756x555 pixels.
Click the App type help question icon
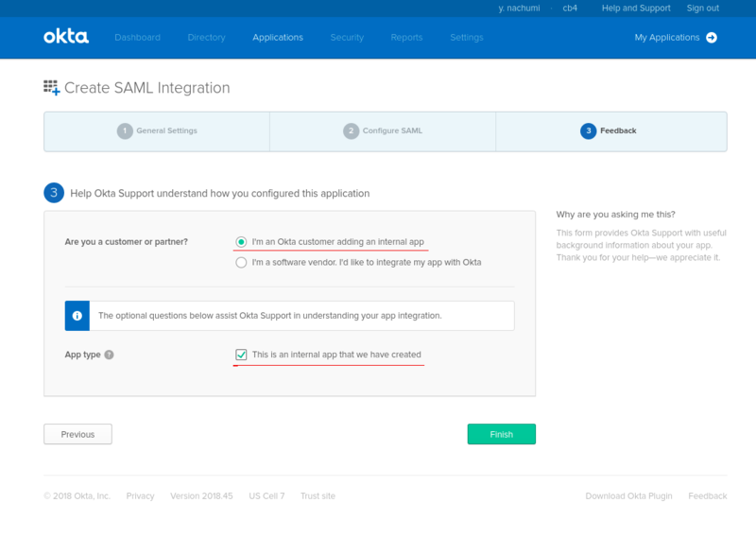(x=110, y=355)
